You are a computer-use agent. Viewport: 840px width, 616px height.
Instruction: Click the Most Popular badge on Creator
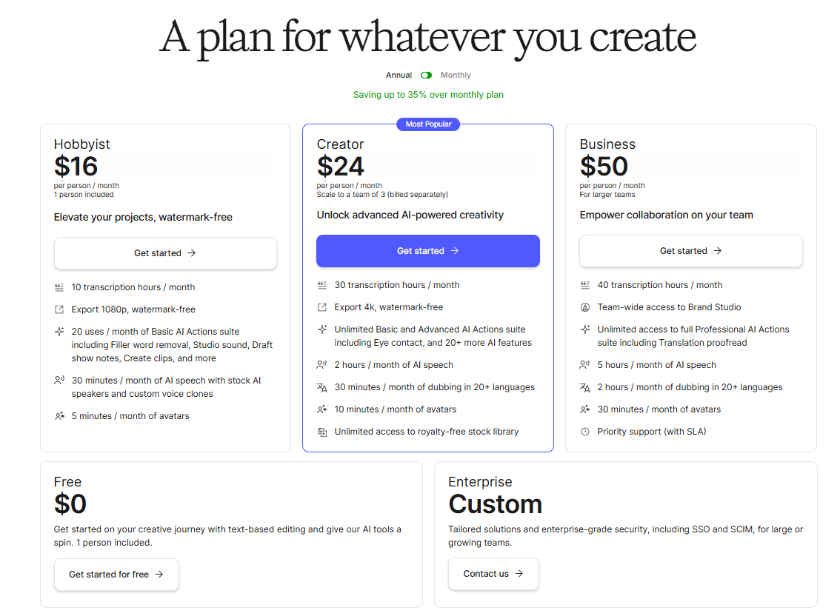pos(428,124)
